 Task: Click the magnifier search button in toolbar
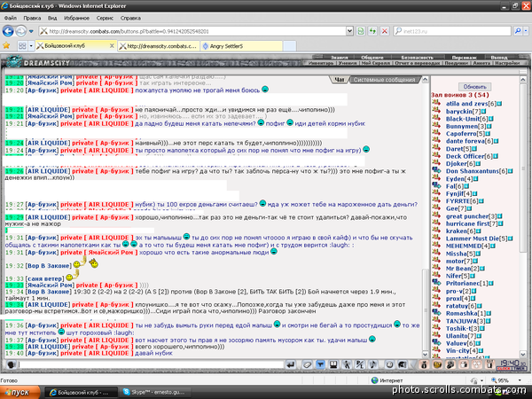click(x=518, y=31)
